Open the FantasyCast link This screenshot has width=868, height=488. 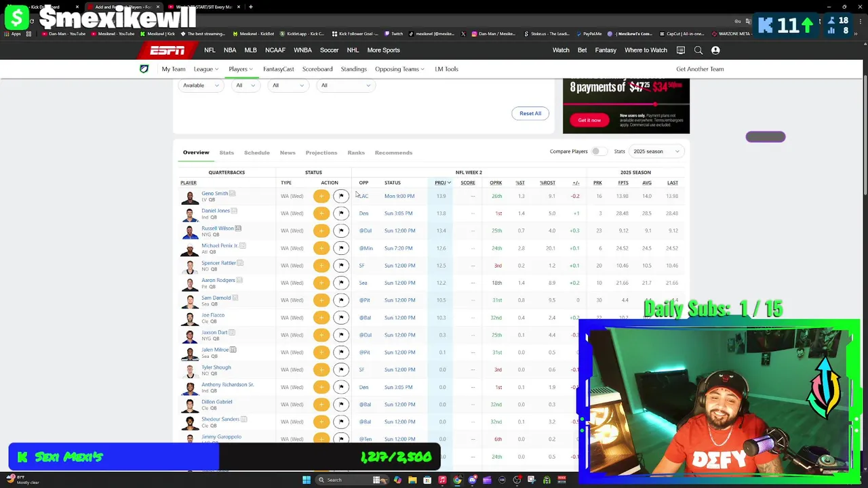[279, 69]
